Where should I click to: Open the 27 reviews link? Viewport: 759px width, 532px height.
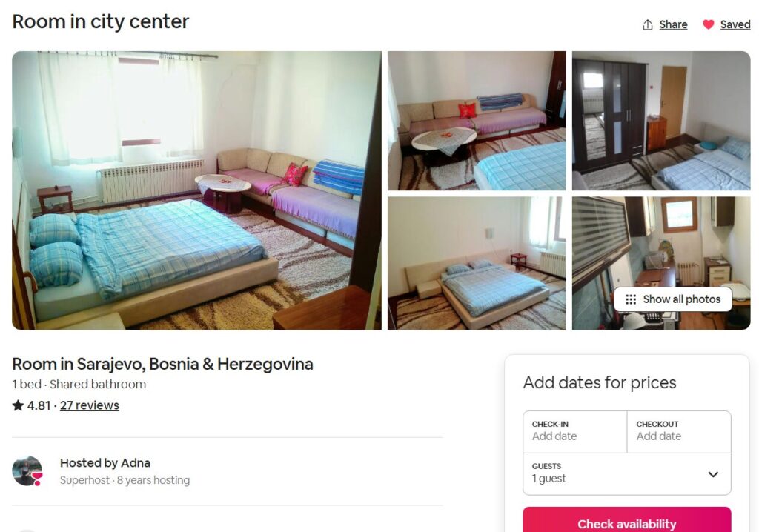point(90,405)
